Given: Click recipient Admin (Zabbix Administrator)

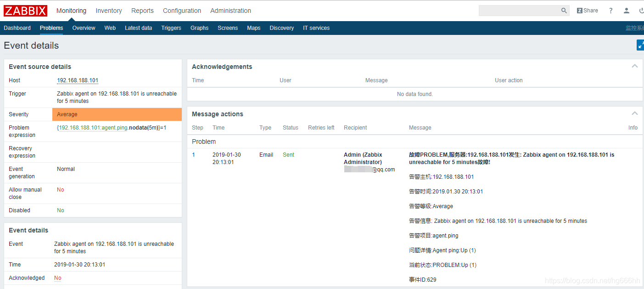Looking at the screenshot, I should click(363, 159).
